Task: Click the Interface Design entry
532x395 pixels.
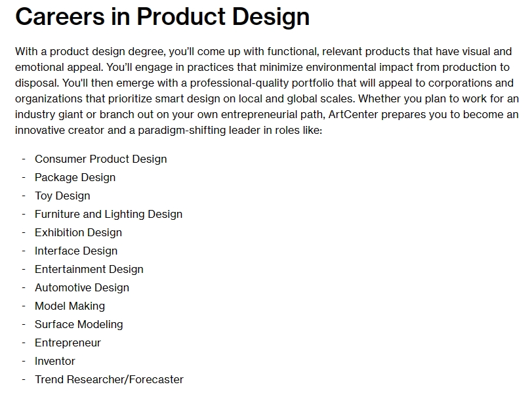Action: click(76, 251)
